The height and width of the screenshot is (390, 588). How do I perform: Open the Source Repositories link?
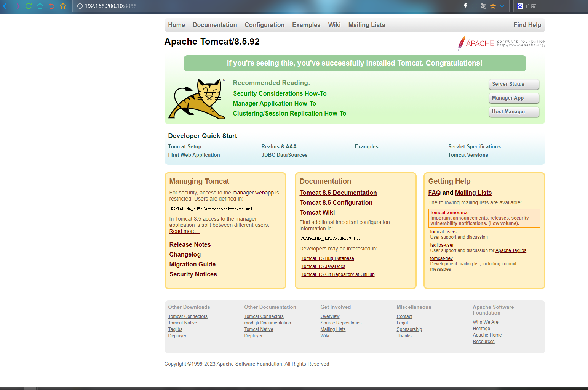(x=341, y=323)
